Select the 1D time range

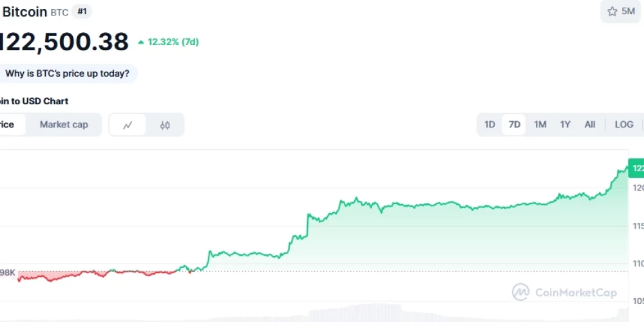pyautogui.click(x=489, y=124)
